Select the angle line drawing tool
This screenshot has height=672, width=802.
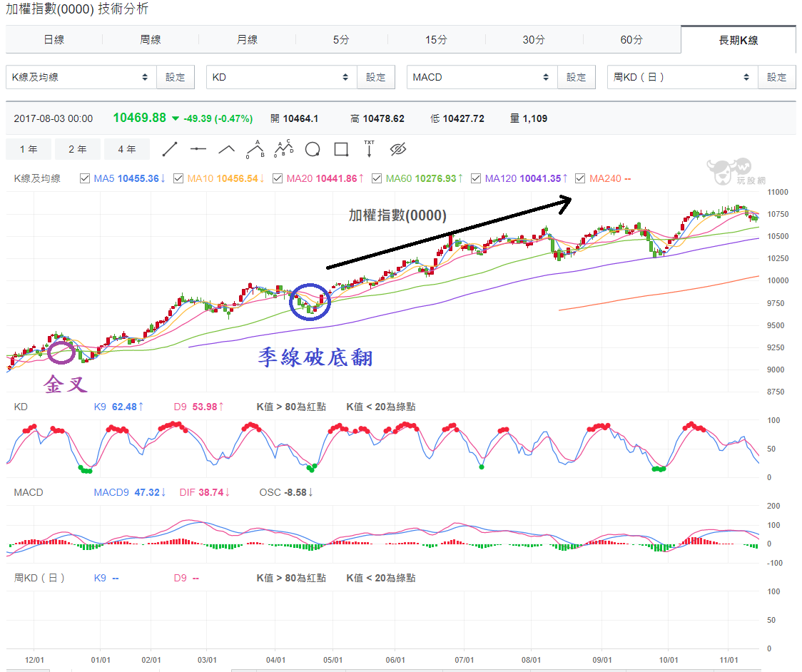tap(227, 149)
